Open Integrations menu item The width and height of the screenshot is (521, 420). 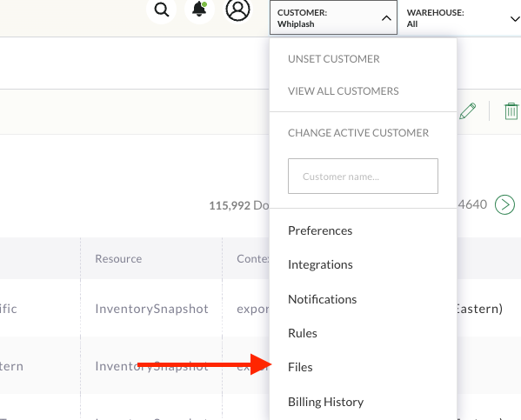point(320,265)
